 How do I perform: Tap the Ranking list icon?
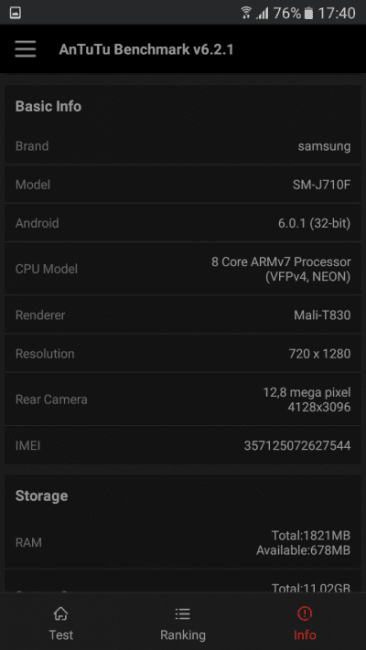(x=182, y=613)
